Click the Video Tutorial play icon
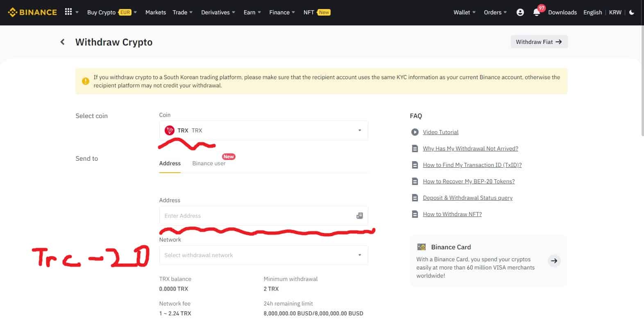The image size is (644, 324). pyautogui.click(x=415, y=132)
